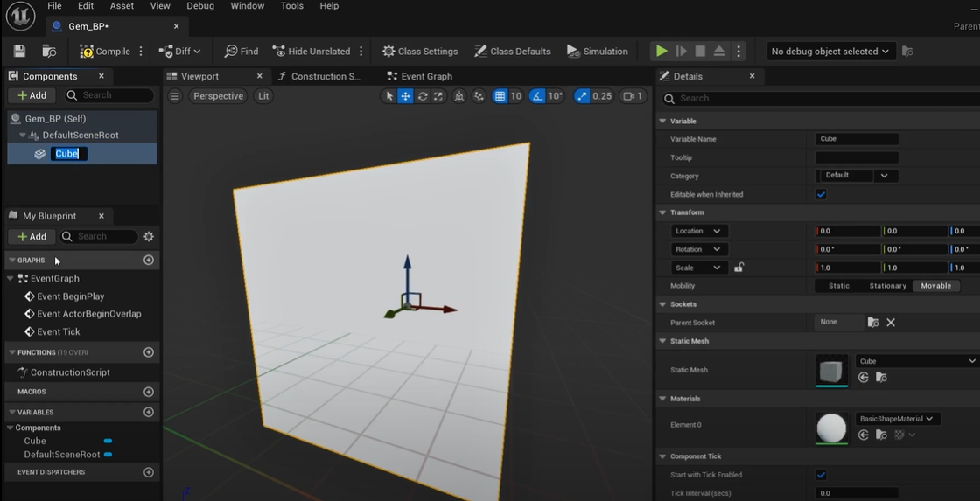Set Mobility to Static
This screenshot has width=980, height=501.
point(838,286)
